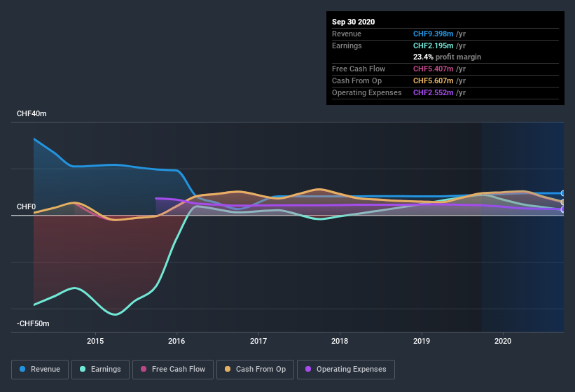Select the purple Operating Expenses endpoint marker
The height and width of the screenshot is (392, 575).
563,209
